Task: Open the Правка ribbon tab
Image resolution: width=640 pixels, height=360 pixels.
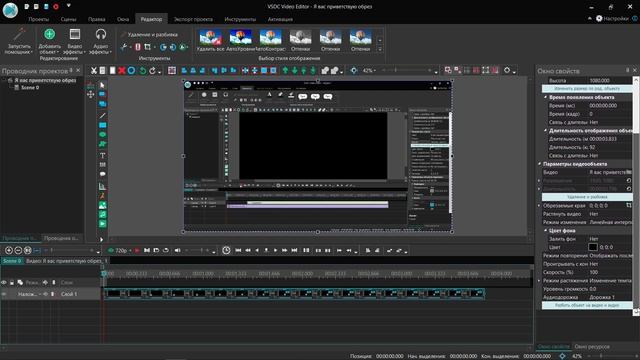Action: (96, 19)
